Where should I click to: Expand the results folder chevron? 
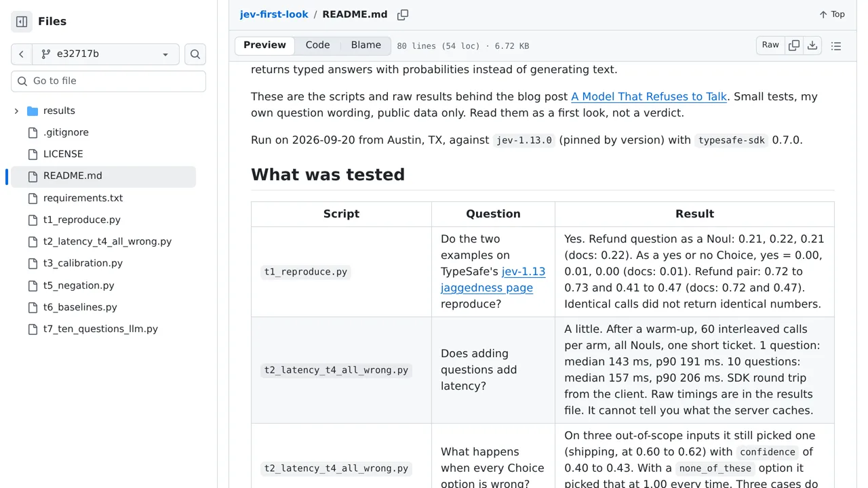pos(16,110)
